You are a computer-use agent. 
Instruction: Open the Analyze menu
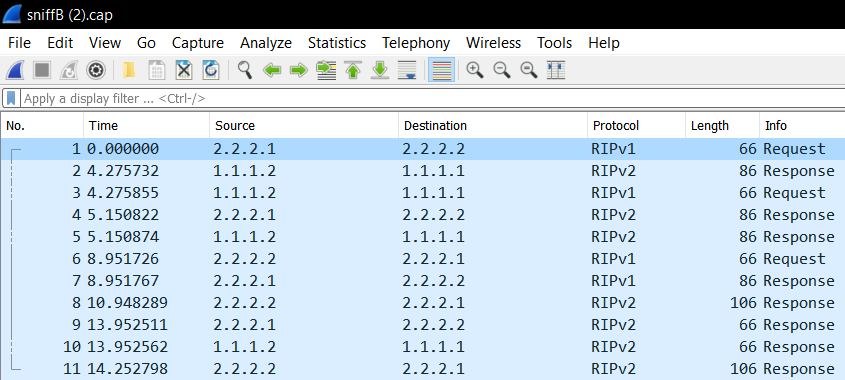pyautogui.click(x=266, y=43)
